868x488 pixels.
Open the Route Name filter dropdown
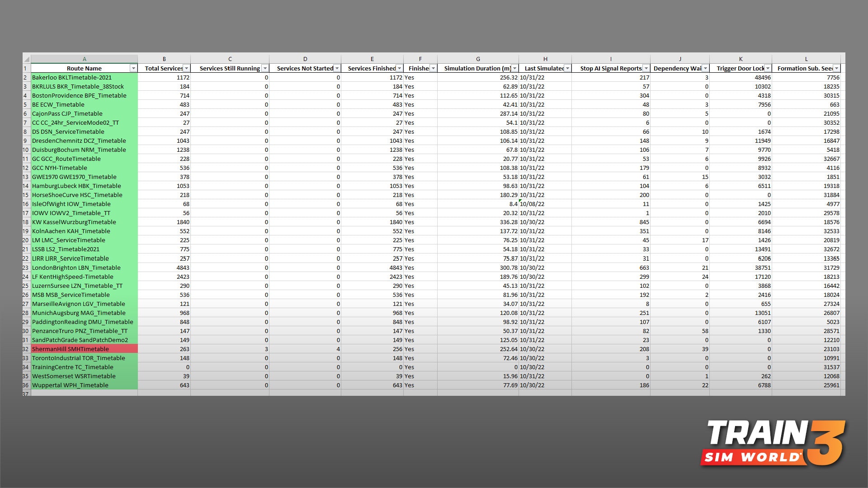coord(133,68)
